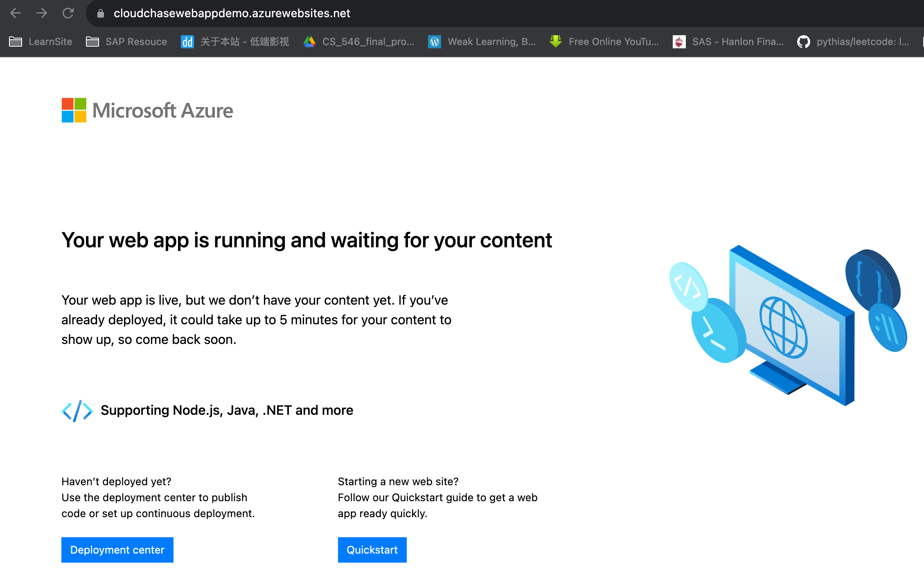Open the SAS - Hanlon Fina... bookmark
This screenshot has height=579, width=924.
[728, 42]
